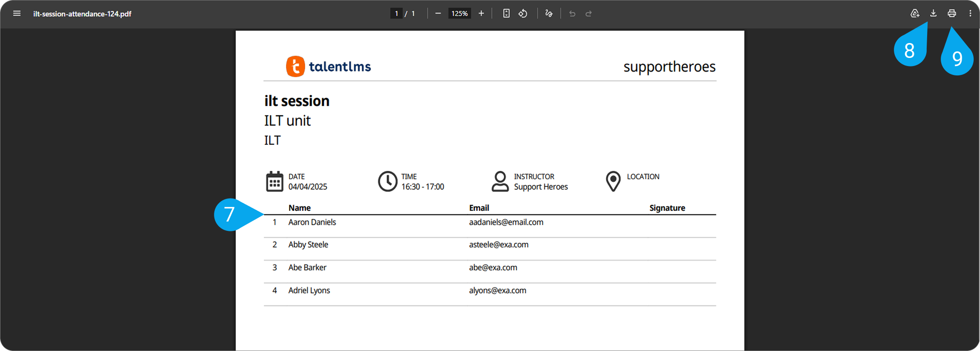Click the undo arrow in toolbar
The image size is (980, 351).
[x=572, y=14]
